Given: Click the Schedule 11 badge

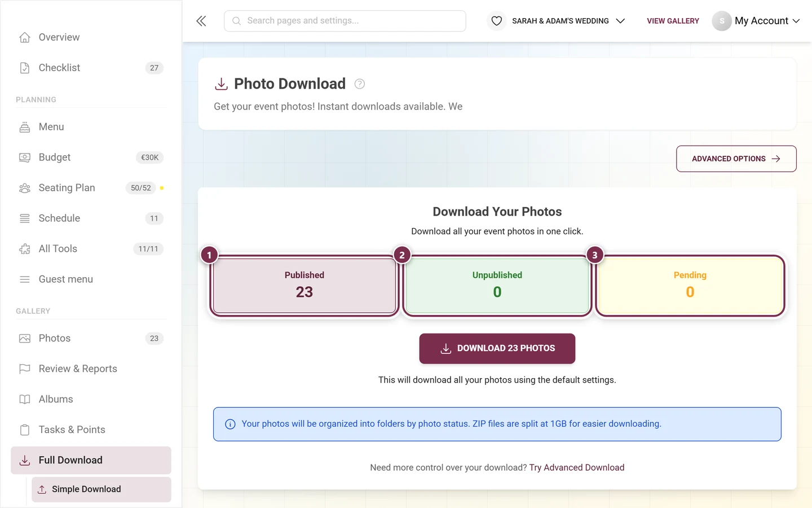Looking at the screenshot, I should [155, 218].
